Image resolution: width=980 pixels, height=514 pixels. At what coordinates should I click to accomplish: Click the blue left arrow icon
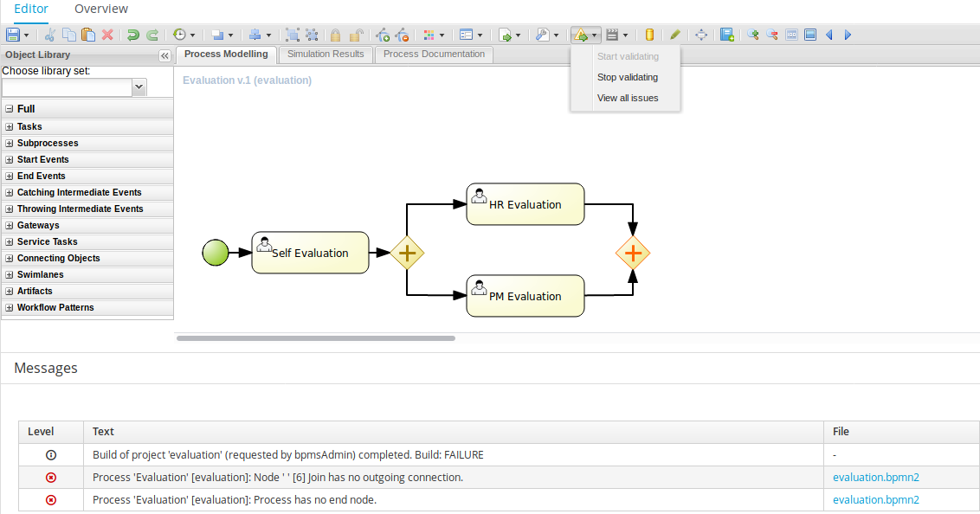tap(829, 35)
